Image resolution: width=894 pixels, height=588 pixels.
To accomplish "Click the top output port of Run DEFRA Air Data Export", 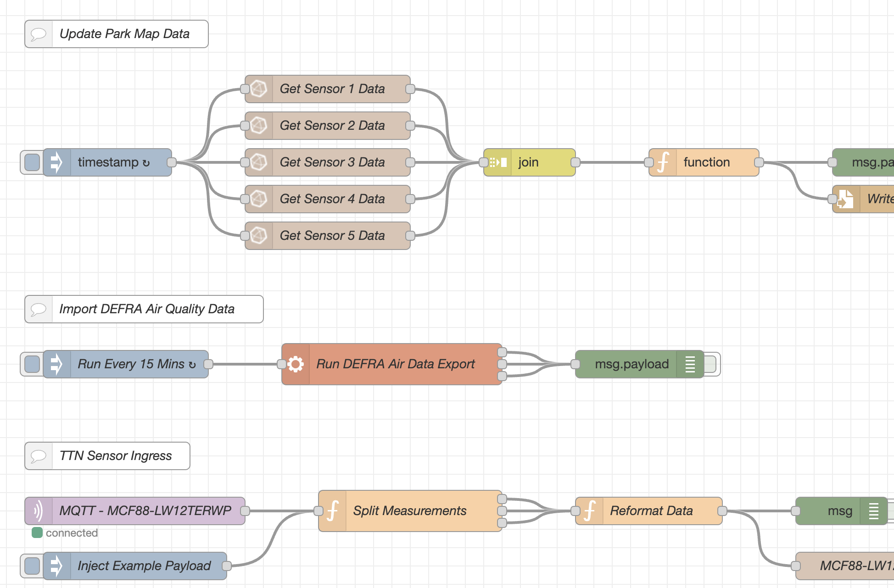I will pyautogui.click(x=502, y=352).
